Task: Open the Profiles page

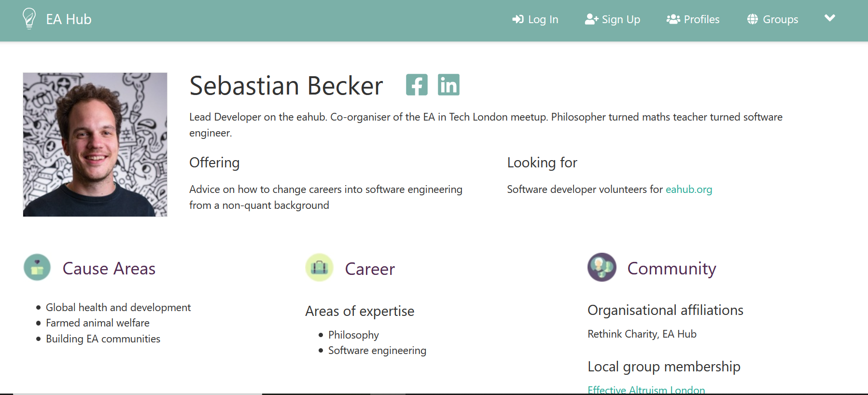Action: click(x=693, y=19)
